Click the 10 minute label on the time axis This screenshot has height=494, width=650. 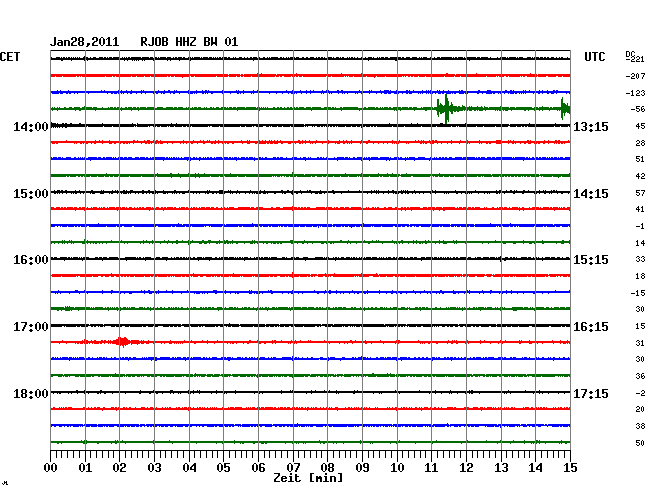pos(397,468)
